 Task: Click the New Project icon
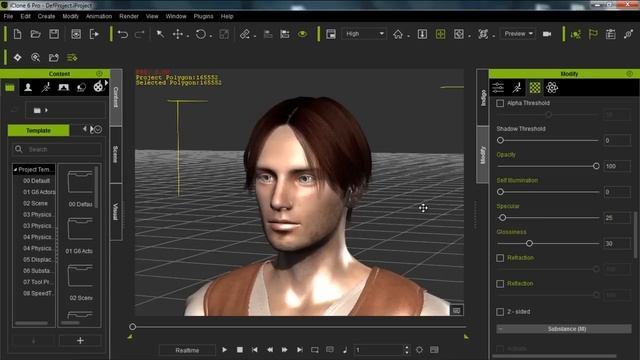click(18, 34)
